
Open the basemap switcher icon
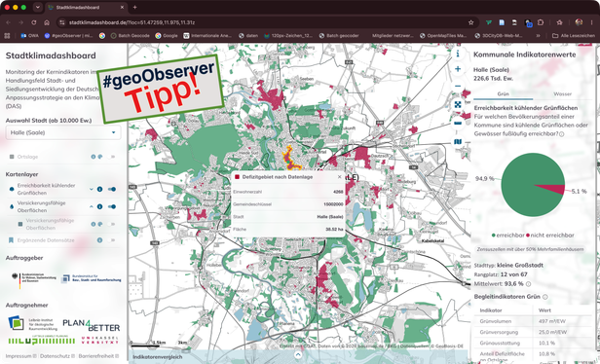tap(458, 141)
